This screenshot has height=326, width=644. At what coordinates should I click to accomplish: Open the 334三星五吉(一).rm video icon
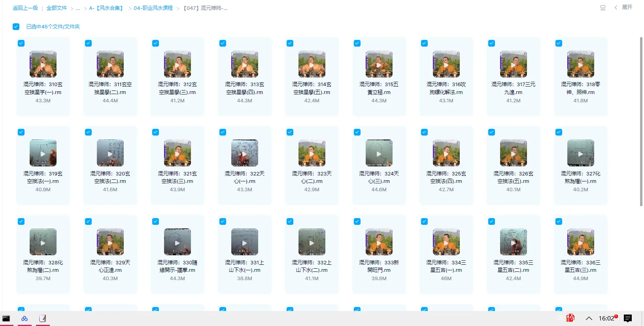pos(446,242)
